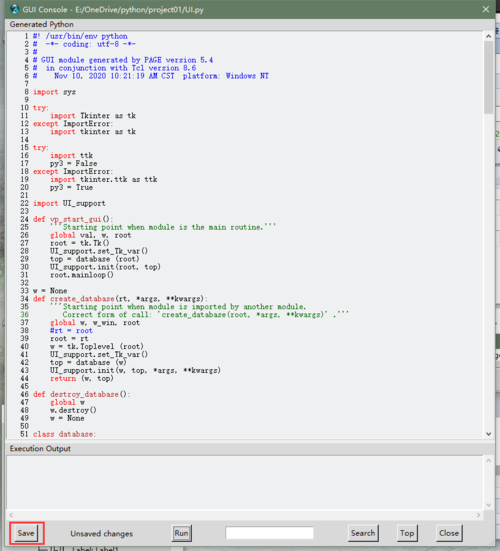The width and height of the screenshot is (500, 551).
Task: Click line 'def vp_start_gui():'
Action: 73,219
